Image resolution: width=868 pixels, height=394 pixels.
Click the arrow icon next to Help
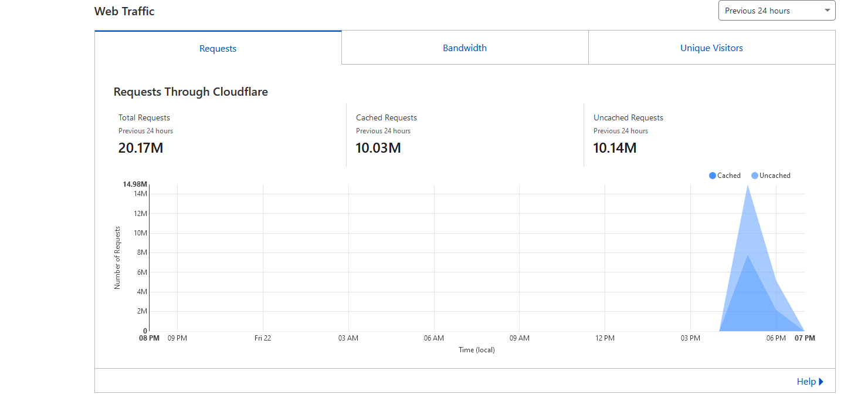821,382
